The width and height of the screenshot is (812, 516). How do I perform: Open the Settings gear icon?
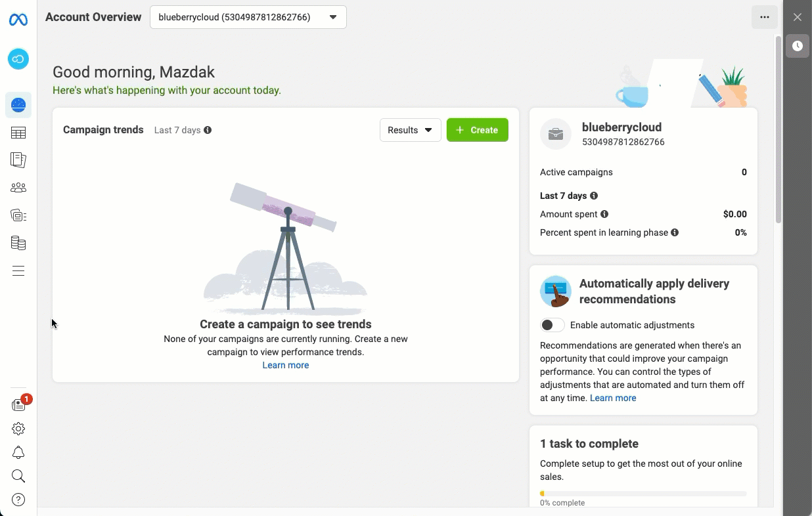pyautogui.click(x=18, y=429)
